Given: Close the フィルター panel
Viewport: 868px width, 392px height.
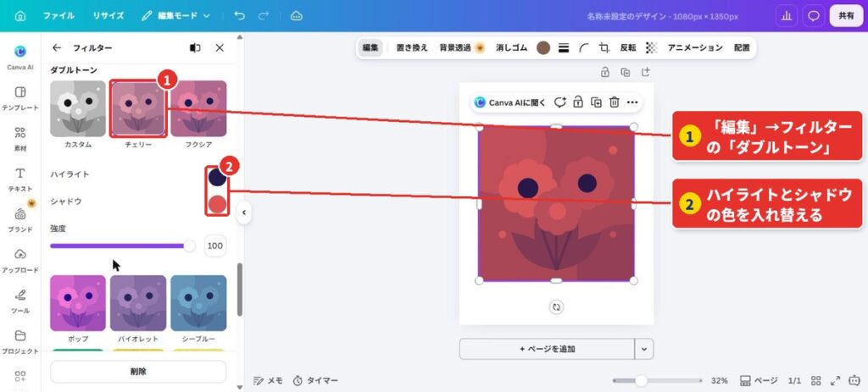Looking at the screenshot, I should click(220, 48).
